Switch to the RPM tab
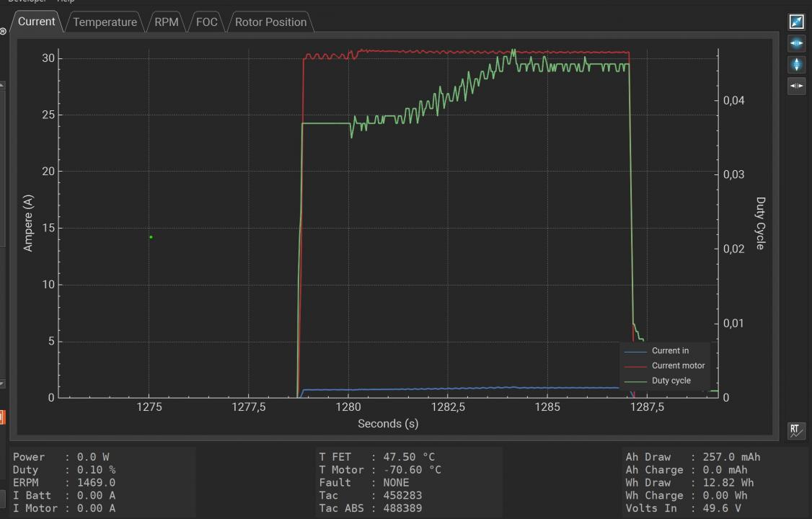 click(165, 22)
